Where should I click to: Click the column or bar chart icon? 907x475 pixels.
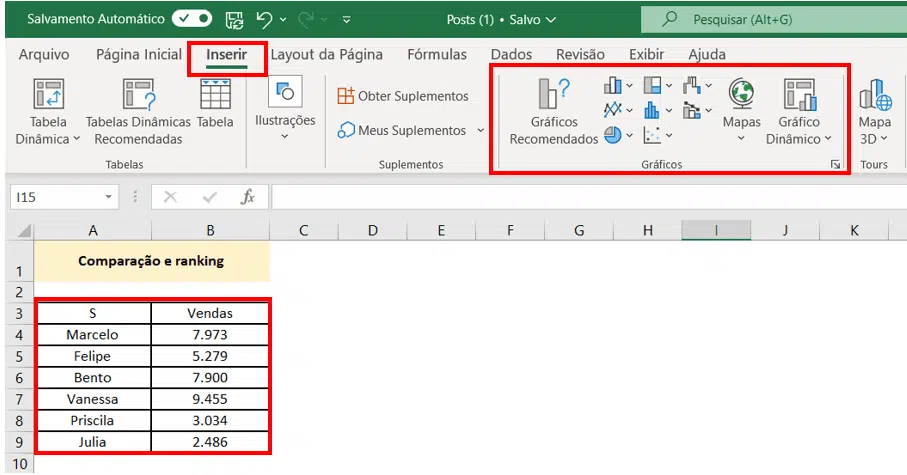click(x=613, y=86)
